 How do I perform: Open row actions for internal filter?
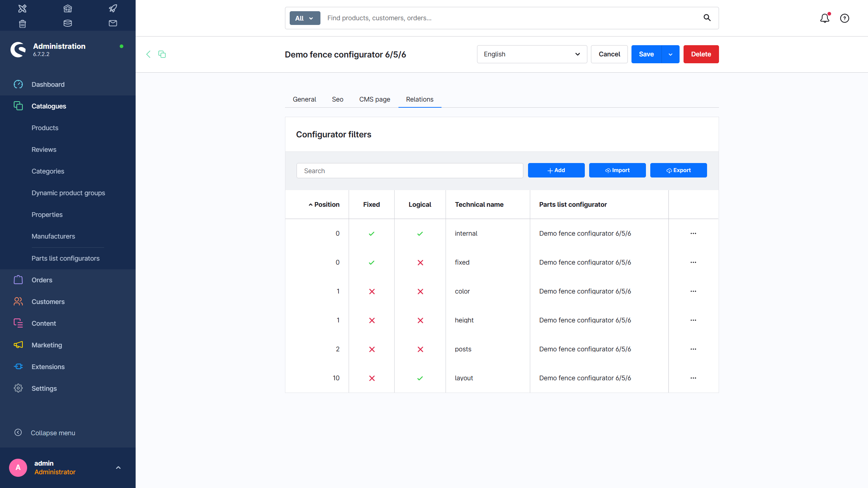[x=693, y=234]
